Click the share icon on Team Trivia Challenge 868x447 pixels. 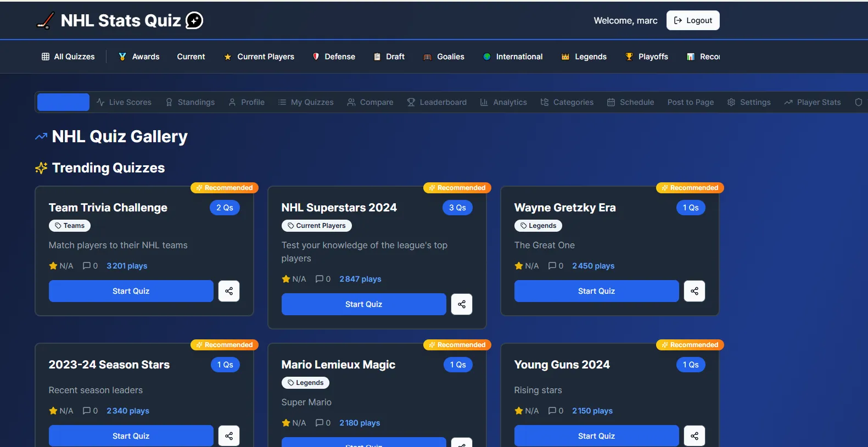coord(229,291)
